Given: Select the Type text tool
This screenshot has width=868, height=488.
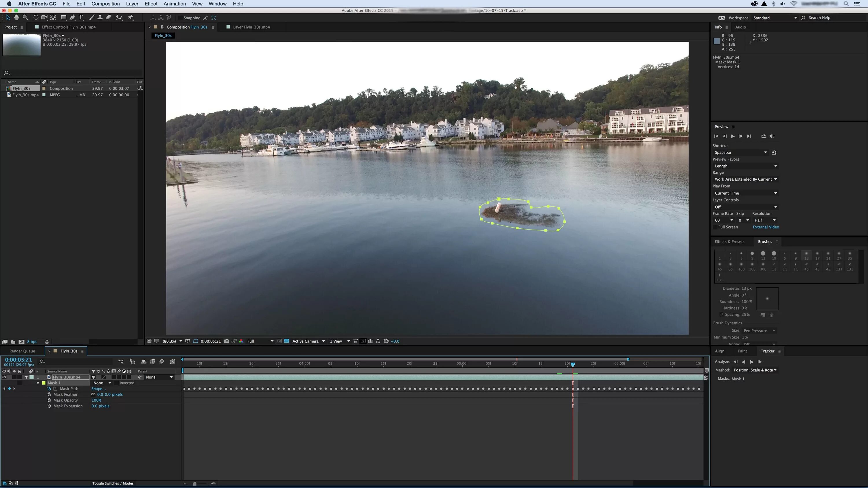Looking at the screenshot, I should tap(81, 18).
